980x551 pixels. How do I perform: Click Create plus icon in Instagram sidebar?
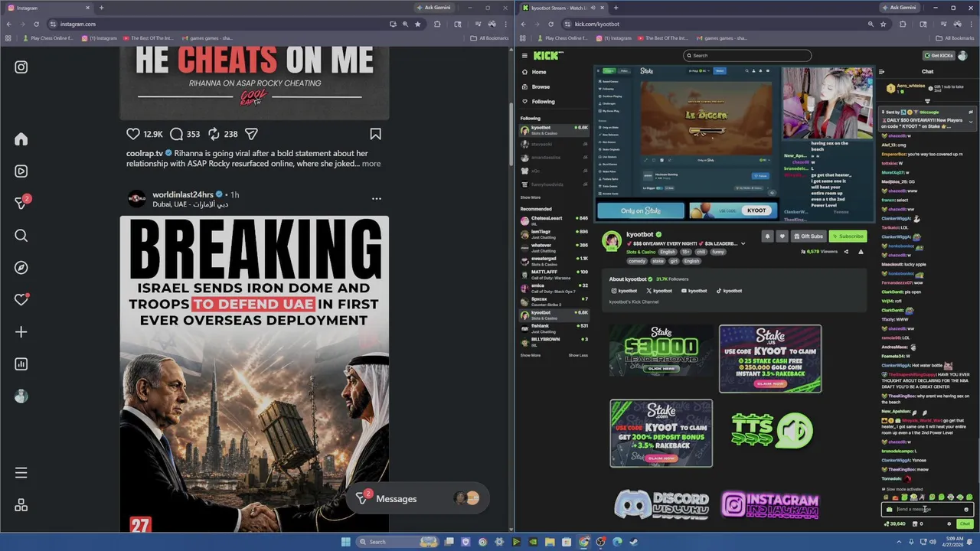21,332
